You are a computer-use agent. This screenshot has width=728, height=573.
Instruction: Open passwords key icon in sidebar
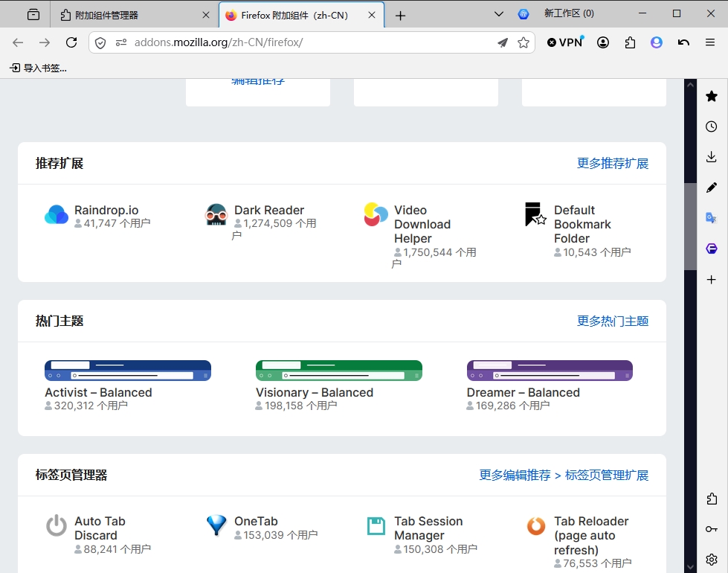pyautogui.click(x=712, y=529)
